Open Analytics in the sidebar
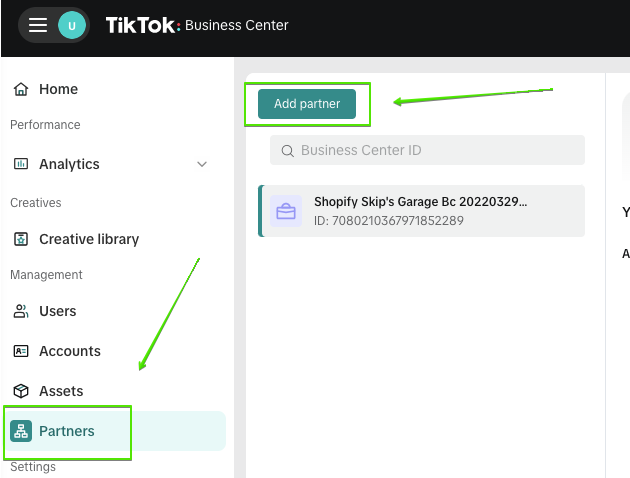Screen dimensions: 630x478 coord(69,164)
